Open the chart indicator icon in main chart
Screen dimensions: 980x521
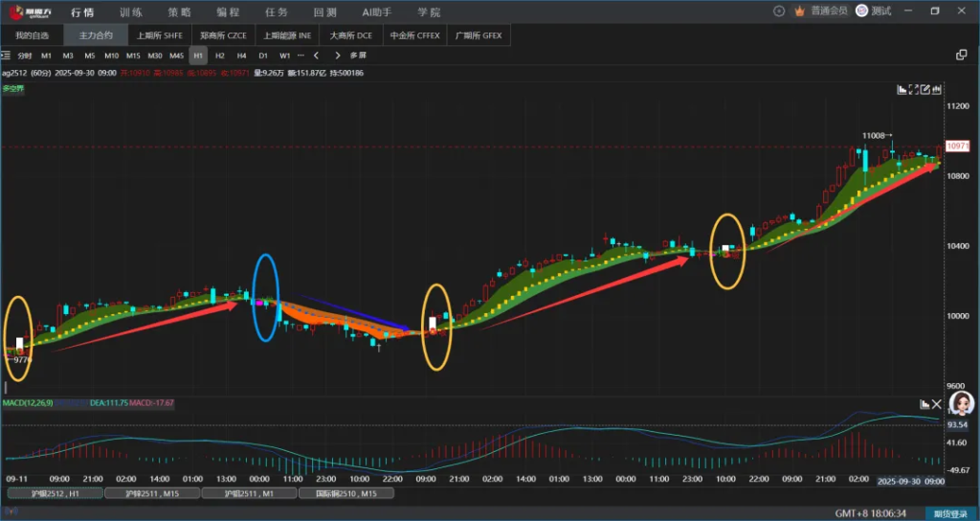coord(902,90)
